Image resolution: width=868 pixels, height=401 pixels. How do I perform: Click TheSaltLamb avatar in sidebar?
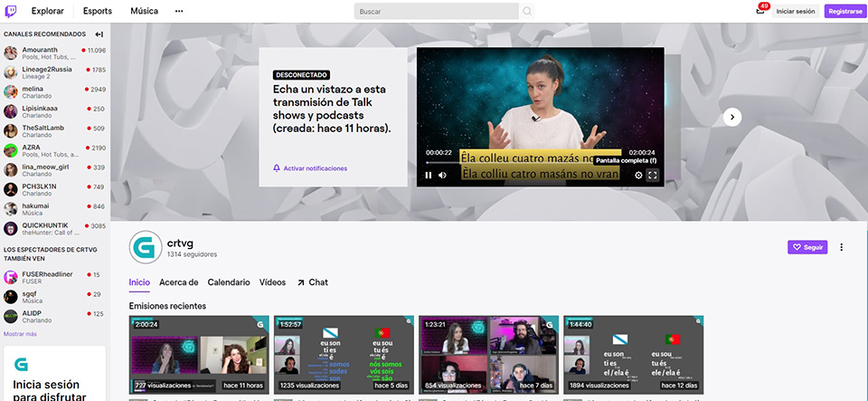(x=11, y=131)
